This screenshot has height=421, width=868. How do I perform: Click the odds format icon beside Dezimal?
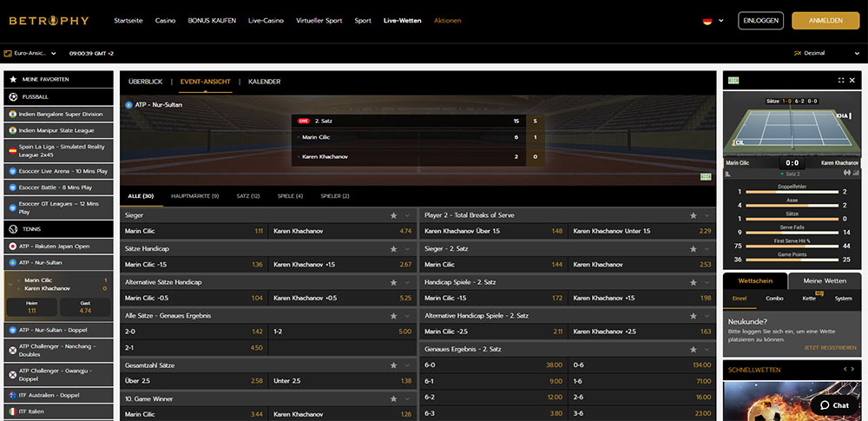pos(798,53)
